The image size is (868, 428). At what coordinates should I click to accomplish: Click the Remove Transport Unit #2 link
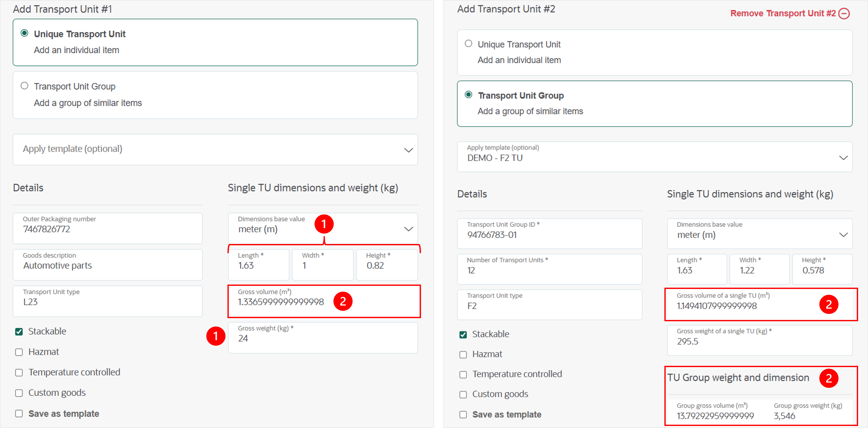(x=783, y=13)
